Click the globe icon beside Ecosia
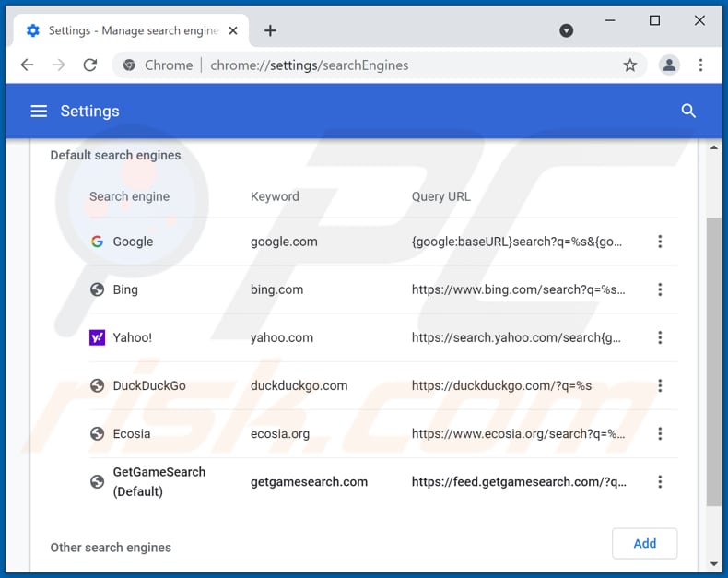Viewport: 728px width, 578px height. (x=97, y=433)
